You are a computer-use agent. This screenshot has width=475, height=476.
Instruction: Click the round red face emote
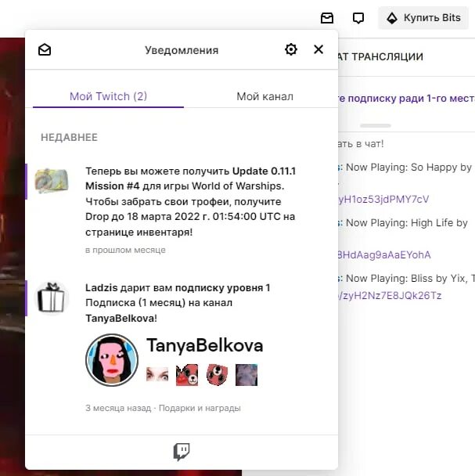coord(217,375)
